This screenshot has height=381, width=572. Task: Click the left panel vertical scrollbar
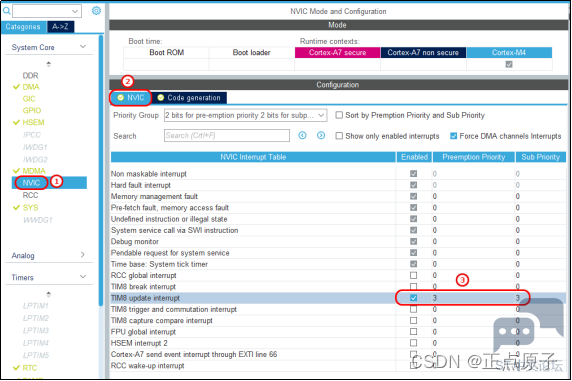pos(101,171)
